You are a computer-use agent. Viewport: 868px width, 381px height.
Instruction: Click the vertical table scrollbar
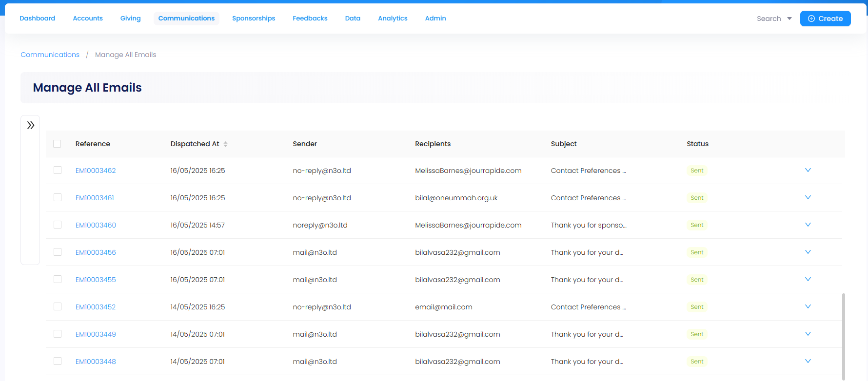(844, 336)
